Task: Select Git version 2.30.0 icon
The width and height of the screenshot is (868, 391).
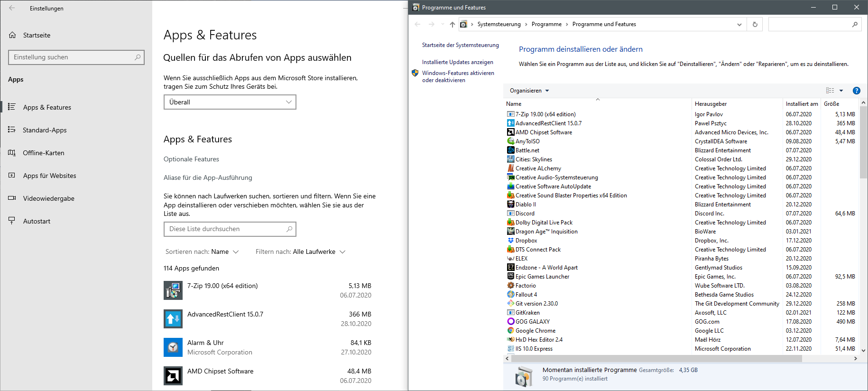Action: [511, 303]
